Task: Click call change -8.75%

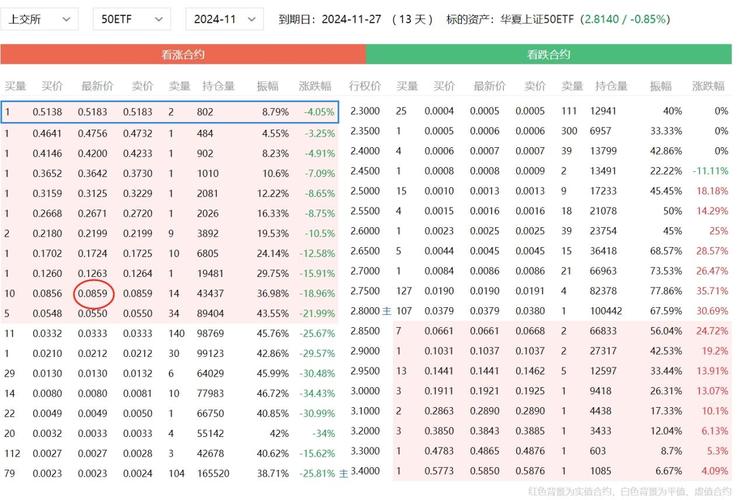Action: click(x=320, y=214)
